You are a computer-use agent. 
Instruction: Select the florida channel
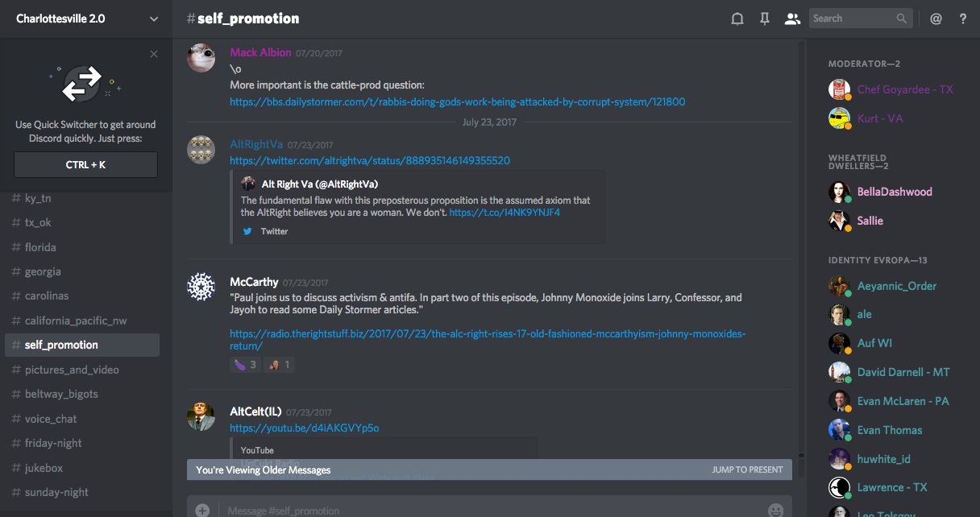(40, 247)
